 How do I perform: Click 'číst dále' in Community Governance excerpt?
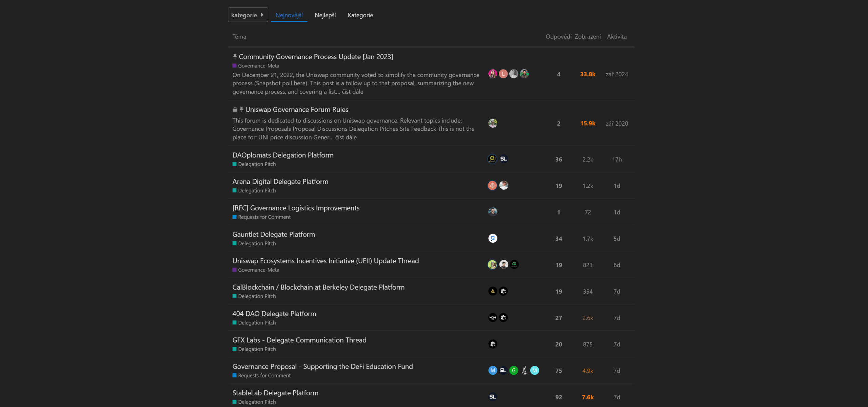pyautogui.click(x=353, y=92)
